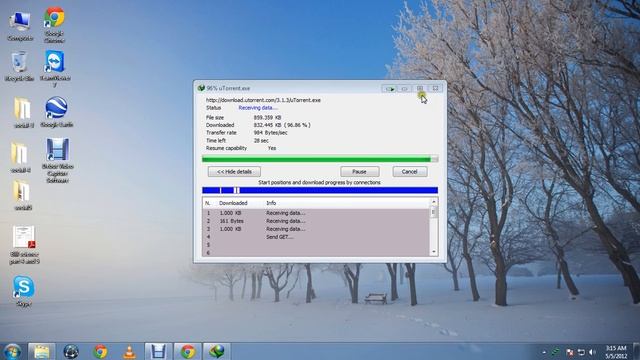Select connection row 1 in the list

coord(316,213)
